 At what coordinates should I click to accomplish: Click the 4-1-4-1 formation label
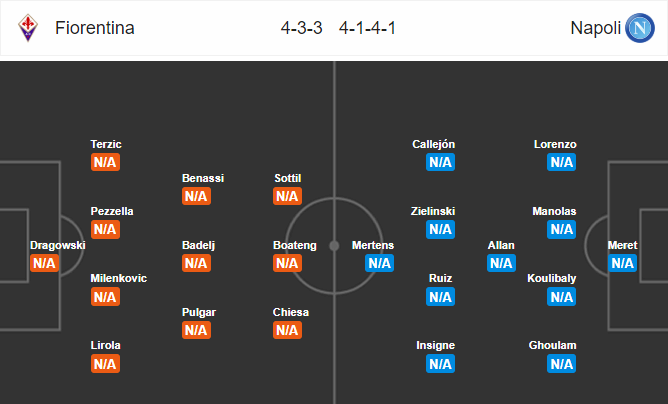coord(367,28)
